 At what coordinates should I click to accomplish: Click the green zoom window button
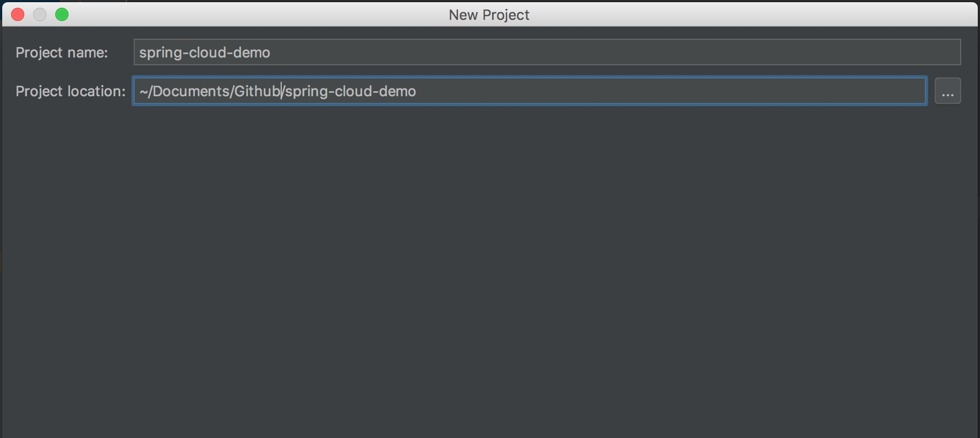62,15
